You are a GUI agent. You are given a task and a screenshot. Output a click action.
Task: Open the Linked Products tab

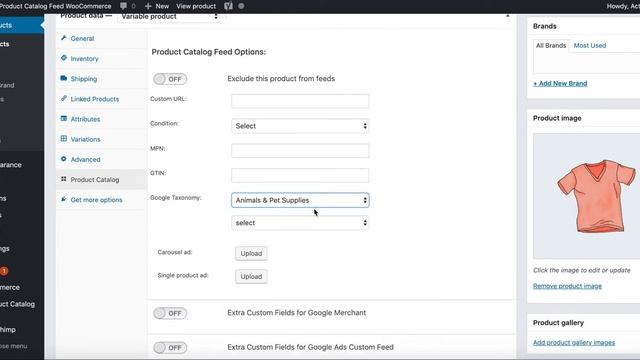[101, 99]
